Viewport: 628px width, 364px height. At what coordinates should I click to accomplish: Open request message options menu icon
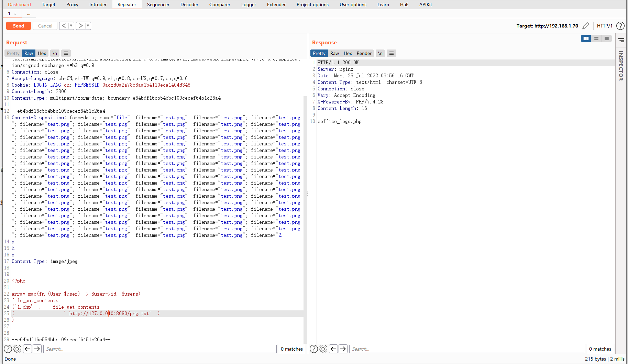[x=66, y=53]
